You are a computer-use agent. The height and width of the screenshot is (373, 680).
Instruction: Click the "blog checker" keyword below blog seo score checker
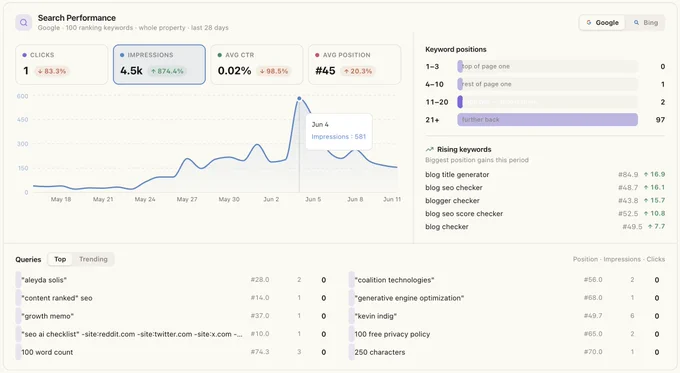tap(447, 226)
